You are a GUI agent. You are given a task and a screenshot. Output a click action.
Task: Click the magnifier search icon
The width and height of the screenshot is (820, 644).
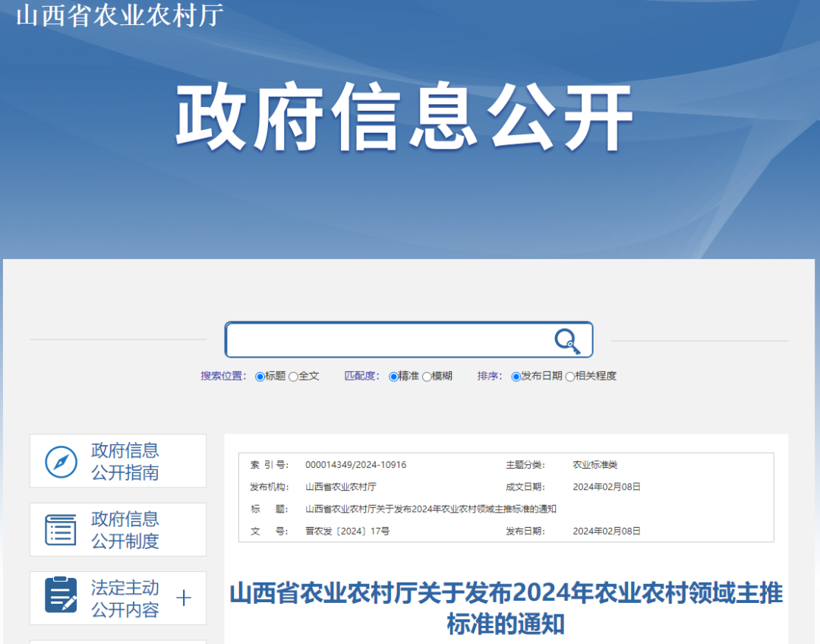[x=567, y=341]
